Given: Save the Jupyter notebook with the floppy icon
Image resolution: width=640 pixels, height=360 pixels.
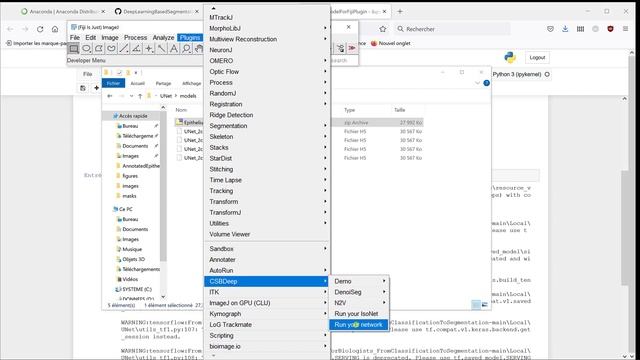Looking at the screenshot, I should (x=83, y=88).
